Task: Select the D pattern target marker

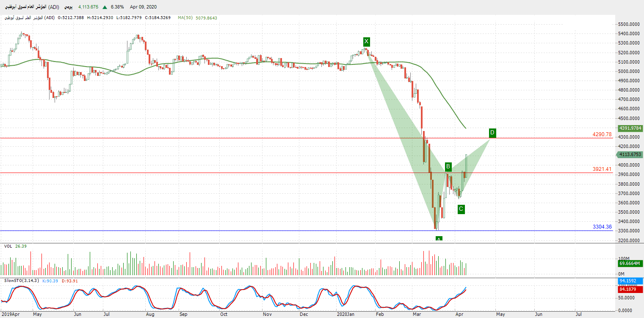Action: pos(492,133)
